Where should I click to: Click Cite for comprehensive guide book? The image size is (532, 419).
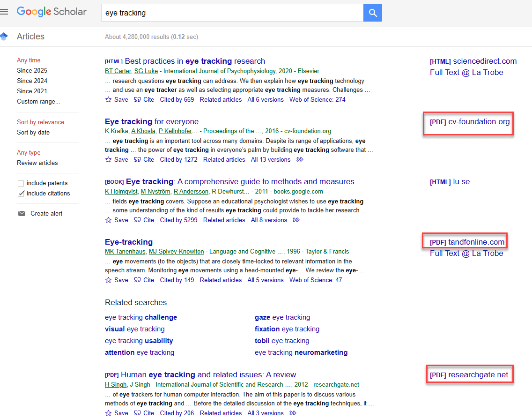coord(144,220)
